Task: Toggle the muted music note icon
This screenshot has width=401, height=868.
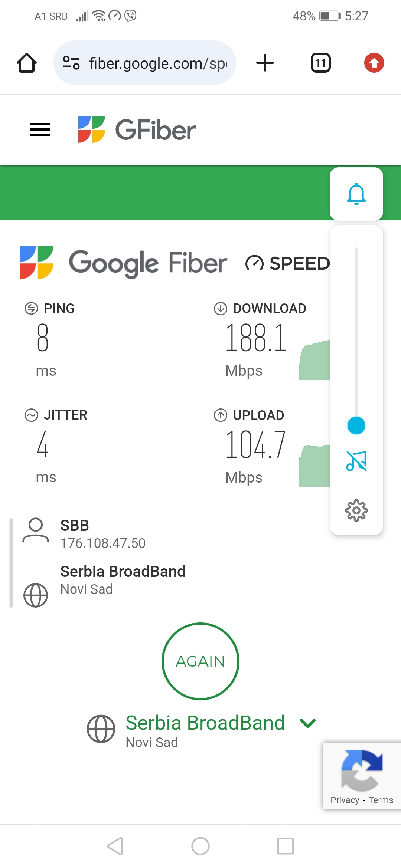Action: coord(356,461)
